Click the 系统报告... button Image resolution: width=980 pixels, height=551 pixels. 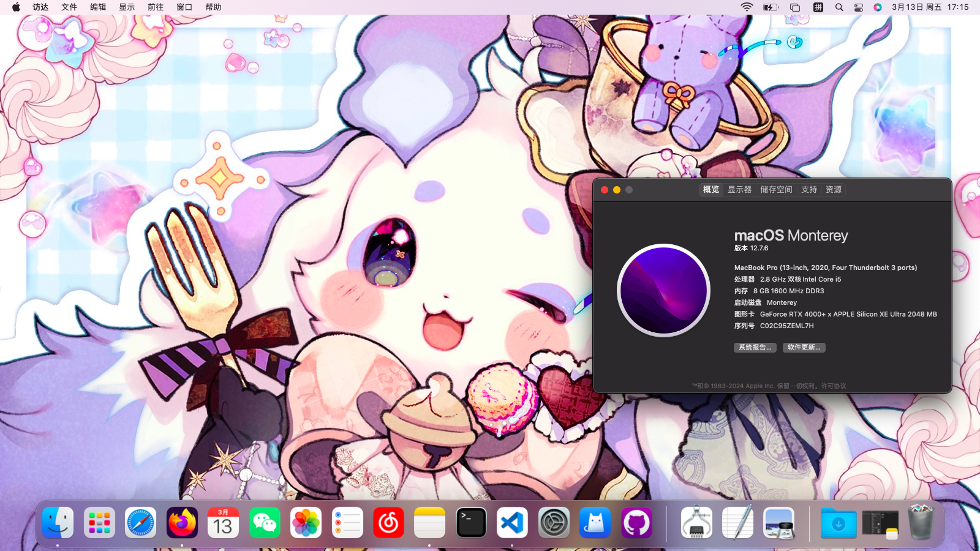pos(755,348)
